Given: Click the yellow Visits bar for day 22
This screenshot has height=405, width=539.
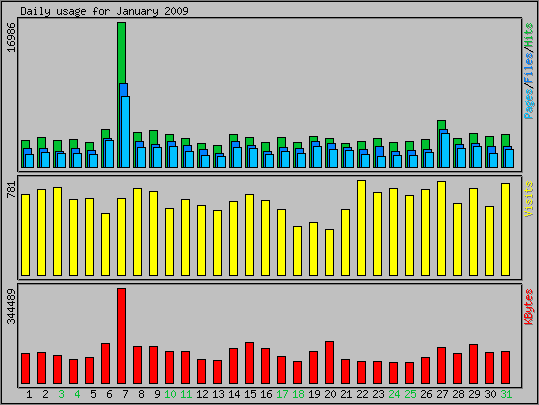Looking at the screenshot, I should [361, 228].
